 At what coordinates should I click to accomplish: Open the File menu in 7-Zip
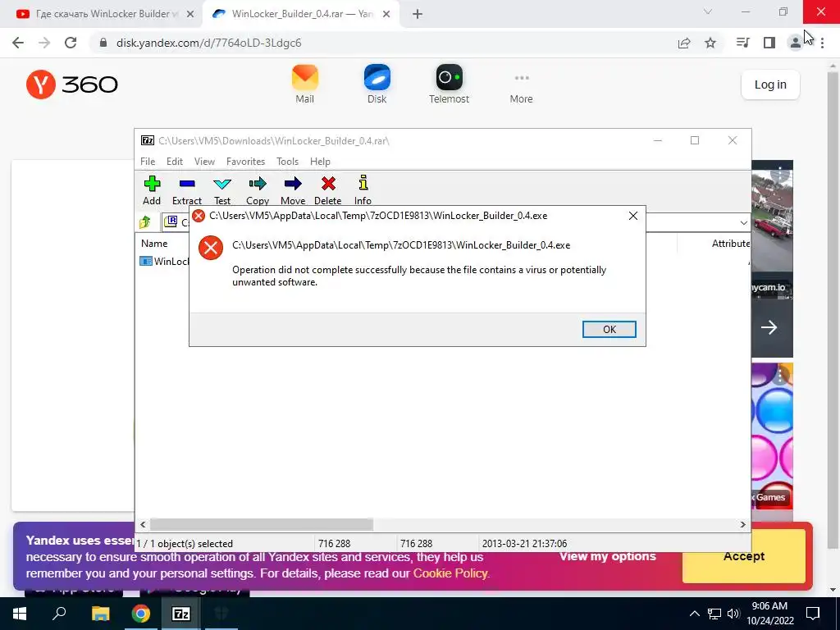click(x=148, y=162)
